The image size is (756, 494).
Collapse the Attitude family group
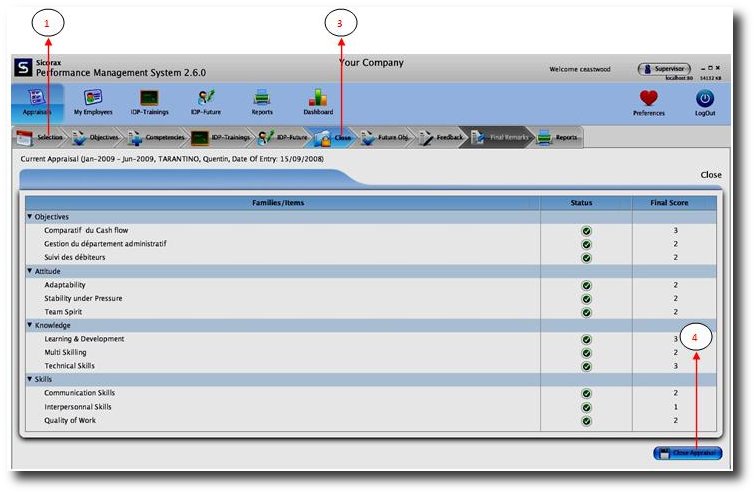coord(30,271)
